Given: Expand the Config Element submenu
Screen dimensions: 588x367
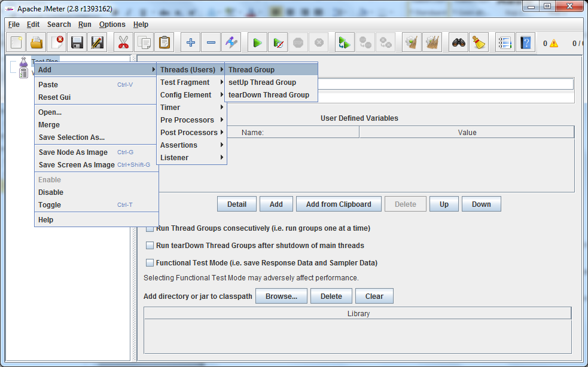Looking at the screenshot, I should pyautogui.click(x=191, y=95).
